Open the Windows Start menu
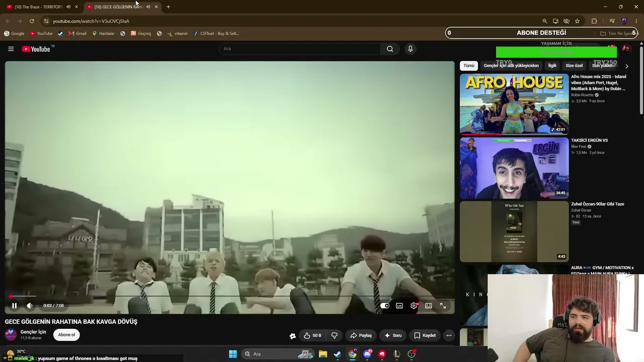This screenshot has height=362, width=644. [233, 354]
